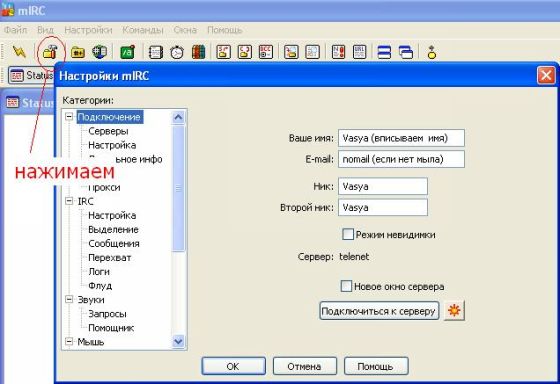Select Мышь category label
560x384 pixels.
coord(91,342)
